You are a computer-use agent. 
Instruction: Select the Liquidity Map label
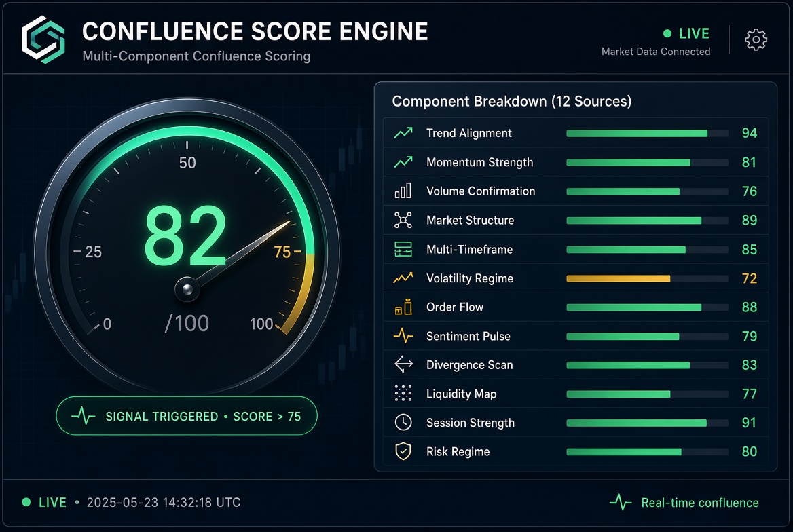[461, 394]
